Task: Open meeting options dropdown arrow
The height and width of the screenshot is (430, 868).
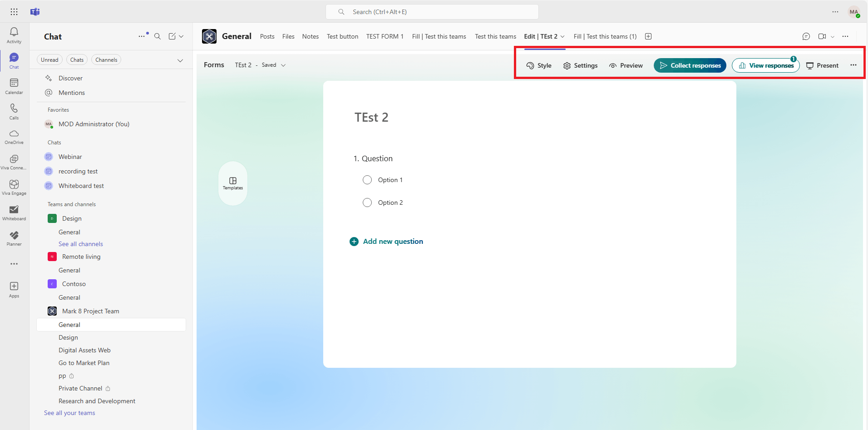Action: pos(833,37)
